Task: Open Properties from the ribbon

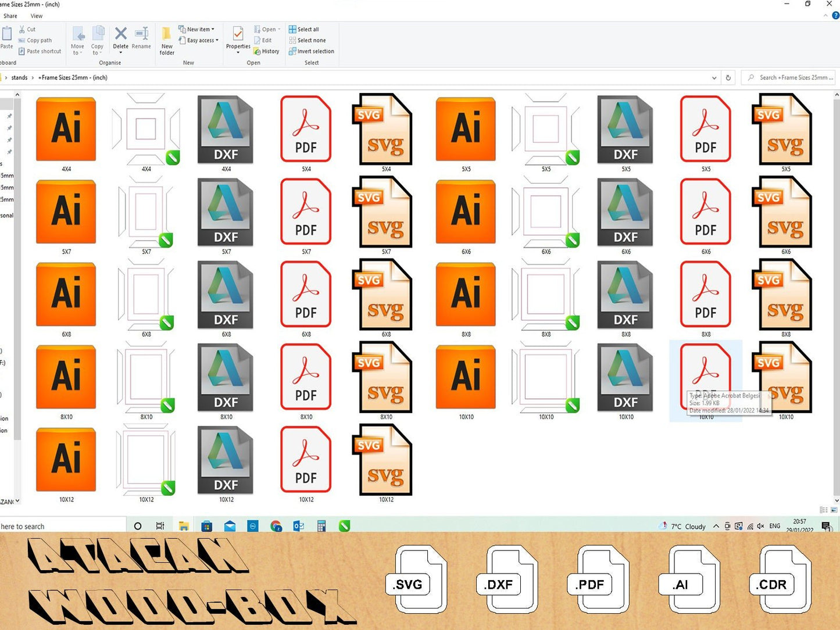Action: click(x=238, y=38)
